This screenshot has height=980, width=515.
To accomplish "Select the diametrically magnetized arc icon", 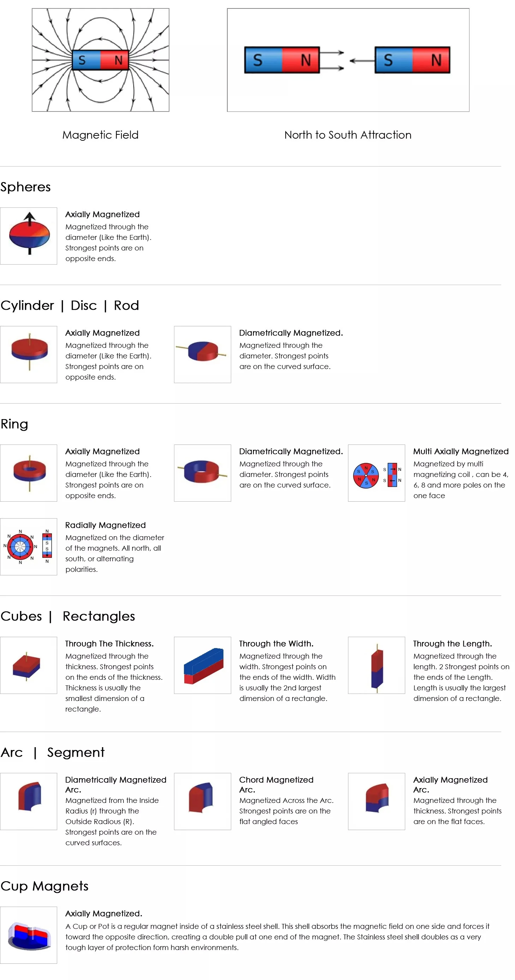I will pos(29,801).
